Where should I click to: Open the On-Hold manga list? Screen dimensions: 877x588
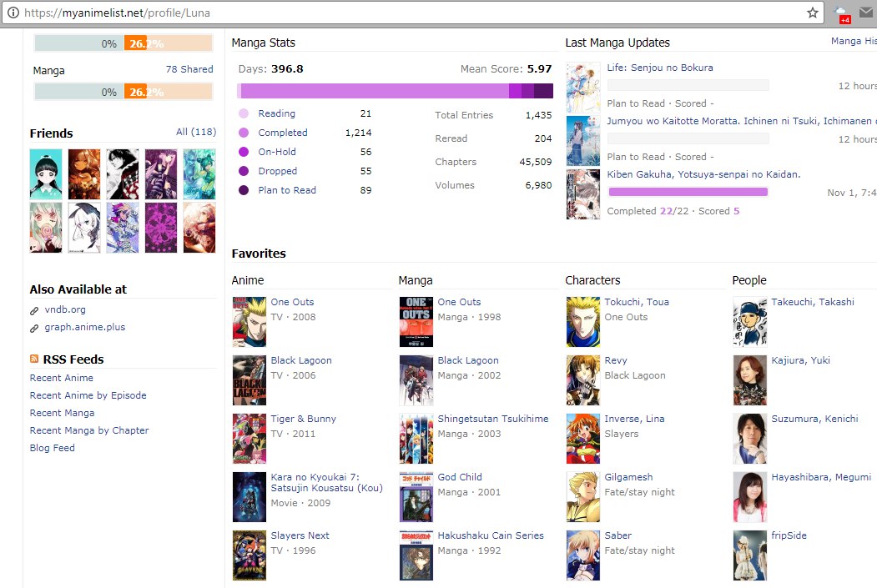coord(277,152)
